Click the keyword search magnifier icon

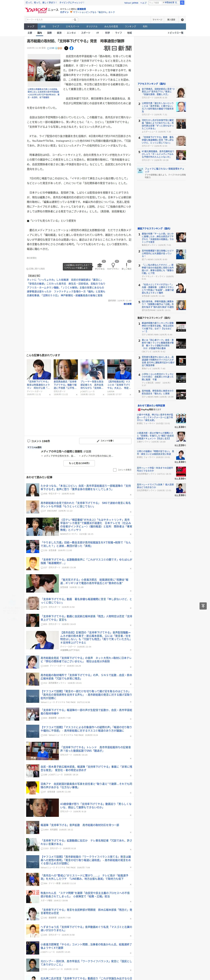click(75, 20)
